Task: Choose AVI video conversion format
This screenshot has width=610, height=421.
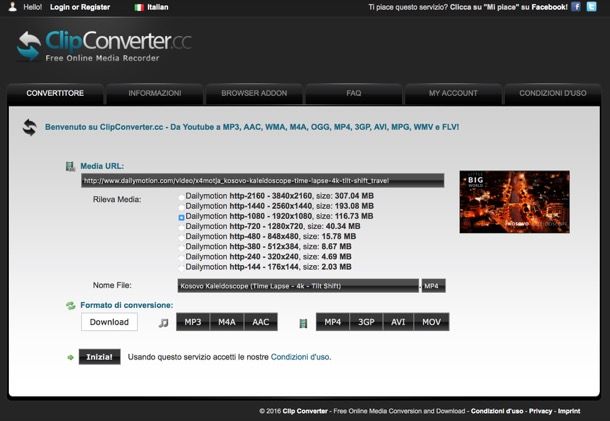Action: [398, 322]
